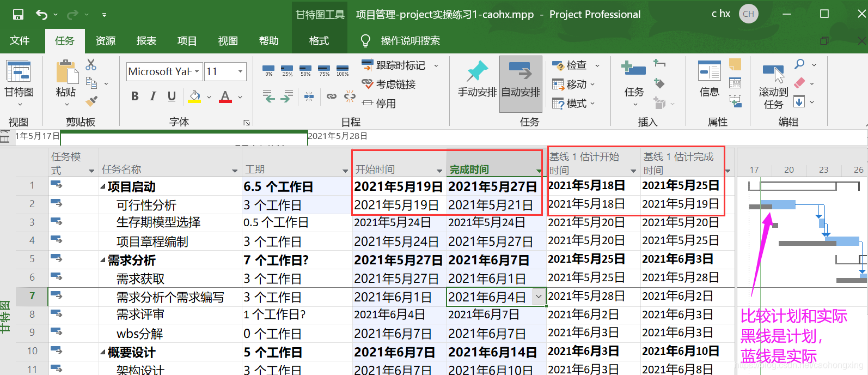The image size is (868, 375).
Task: Insert a summary task icon
Action: point(659,64)
